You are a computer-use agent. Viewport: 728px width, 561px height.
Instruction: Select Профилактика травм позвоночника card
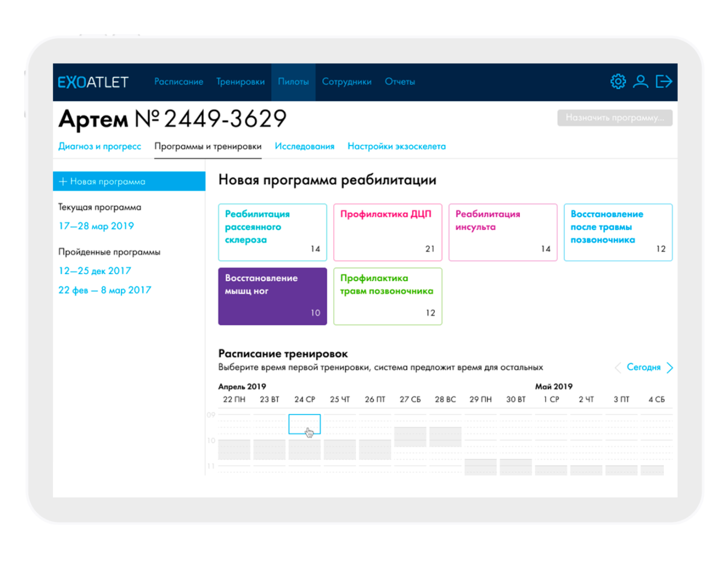(x=388, y=297)
